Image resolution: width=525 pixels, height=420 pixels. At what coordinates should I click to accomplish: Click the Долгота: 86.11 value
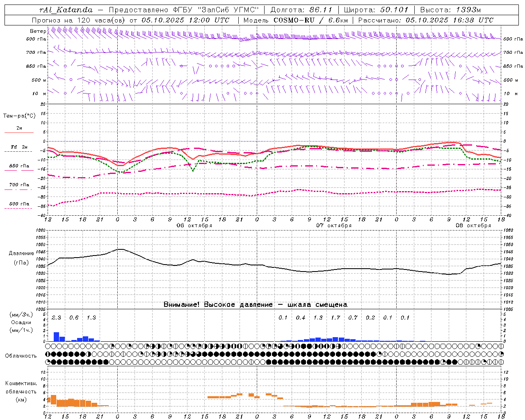pos(301,10)
